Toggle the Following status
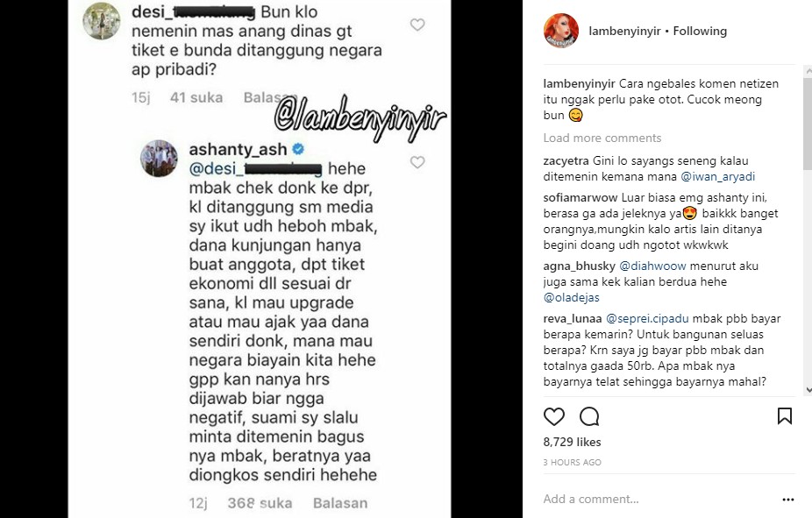 click(x=700, y=31)
